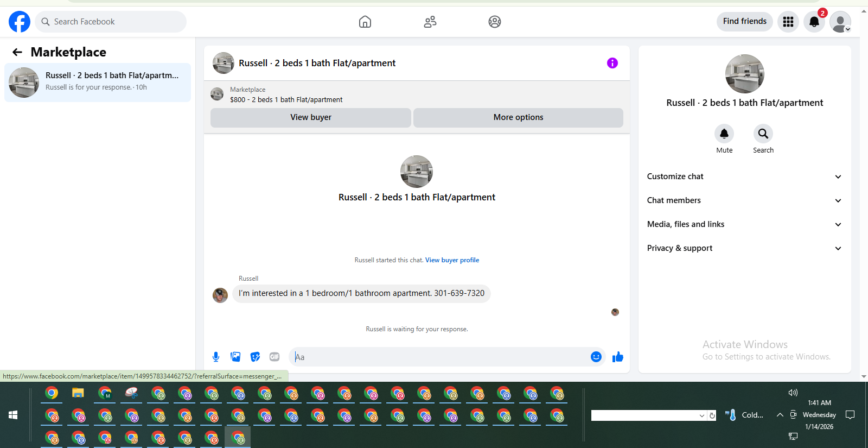Click Russell's message about a 1 bedroom apartment

point(361,293)
